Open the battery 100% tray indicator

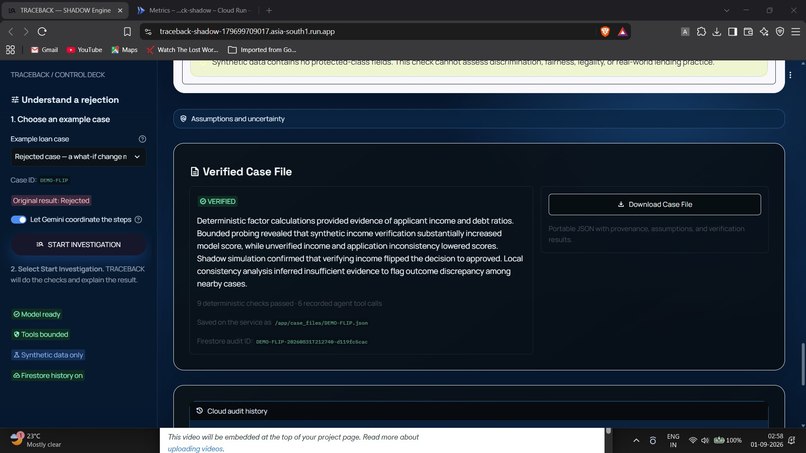tap(727, 441)
